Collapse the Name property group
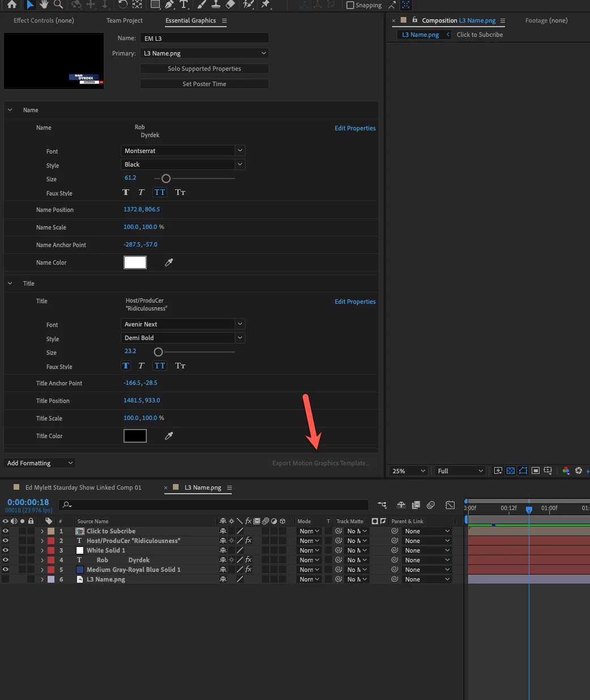The width and height of the screenshot is (590, 700). point(10,110)
